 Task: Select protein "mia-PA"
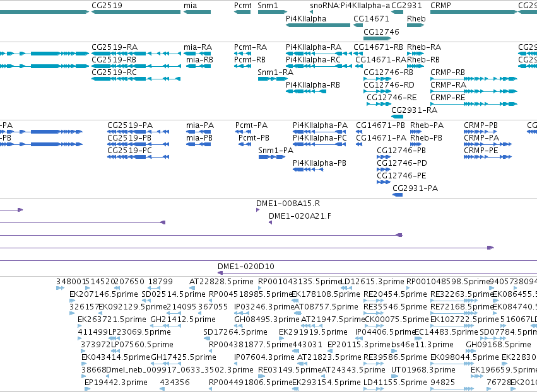[x=200, y=125]
